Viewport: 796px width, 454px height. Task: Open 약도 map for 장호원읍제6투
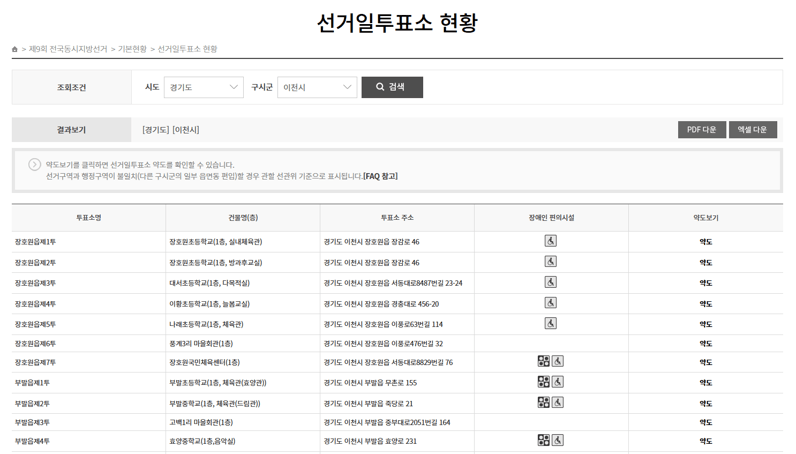(706, 344)
